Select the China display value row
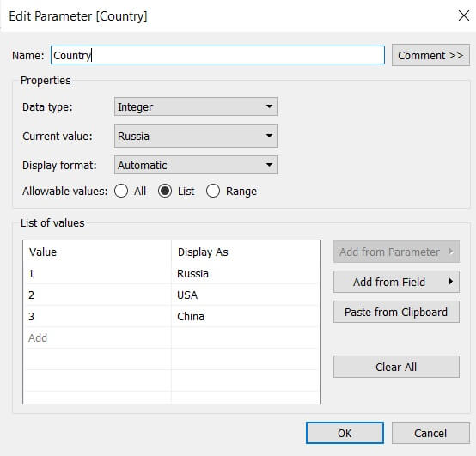 click(x=172, y=316)
